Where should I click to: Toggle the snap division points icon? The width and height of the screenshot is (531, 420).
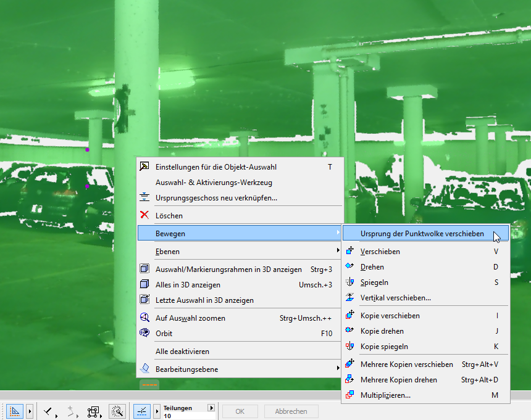coord(142,411)
